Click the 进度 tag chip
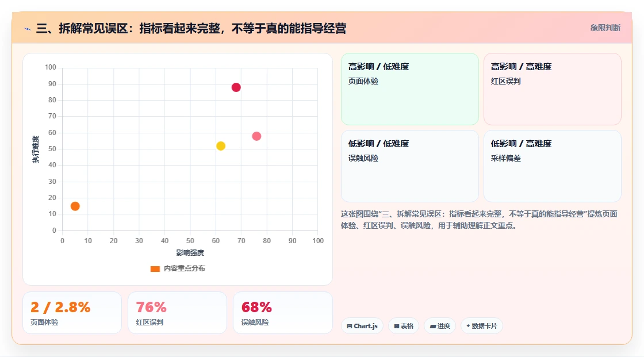This screenshot has height=357, width=644. (440, 326)
